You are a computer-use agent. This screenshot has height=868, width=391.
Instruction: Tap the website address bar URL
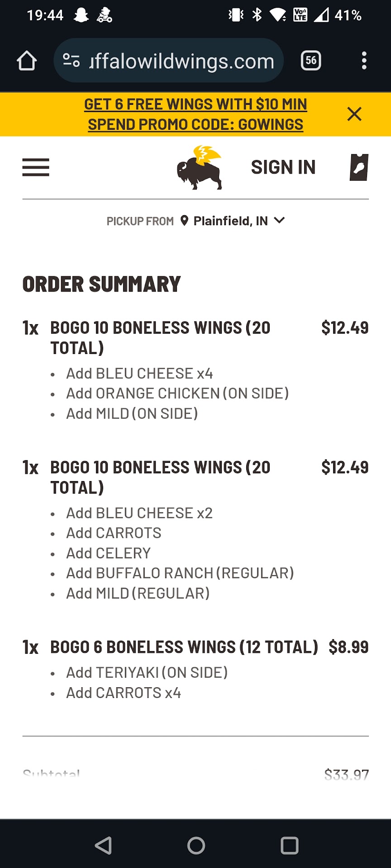coord(181,61)
